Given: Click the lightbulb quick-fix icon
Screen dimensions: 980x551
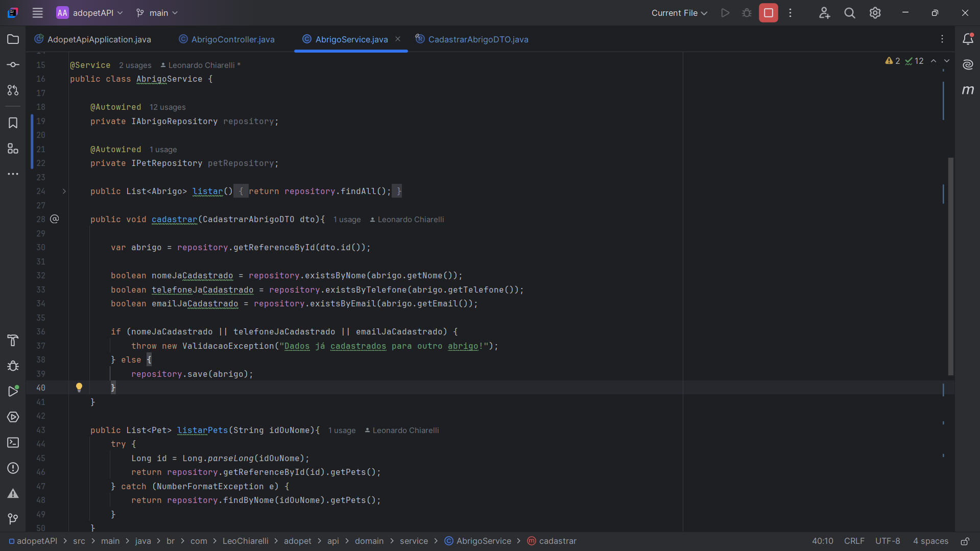Looking at the screenshot, I should (79, 388).
